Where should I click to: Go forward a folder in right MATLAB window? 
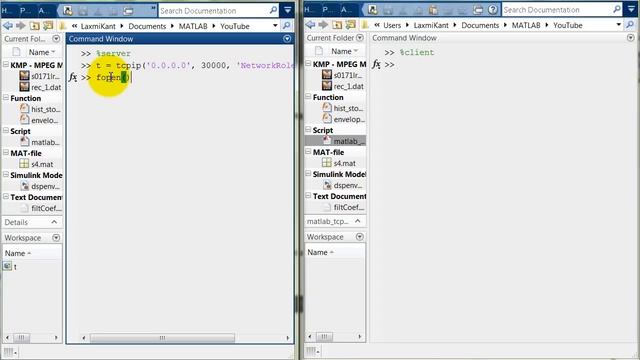click(x=323, y=25)
